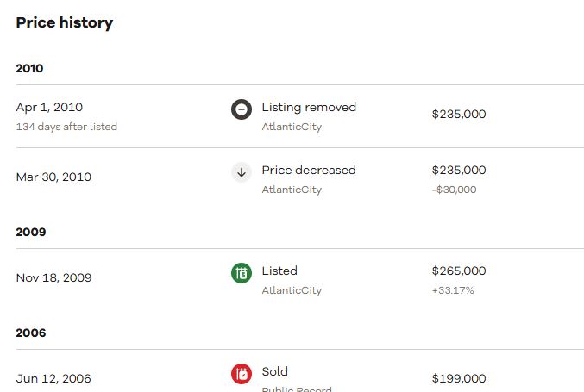Select the 2010 year header
The image size is (584, 392).
point(29,68)
